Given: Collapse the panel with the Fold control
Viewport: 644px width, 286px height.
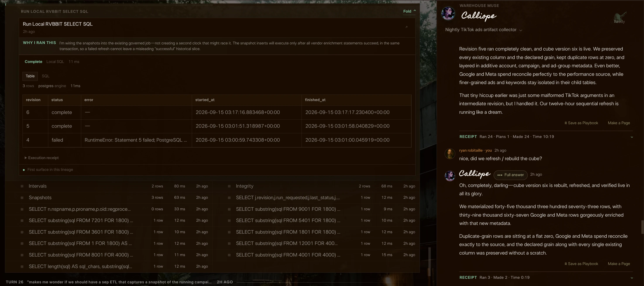Looking at the screenshot, I should coord(409,11).
